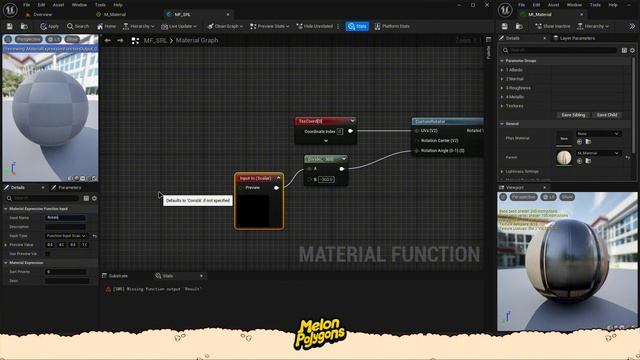
Task: Click the Input node's Preview output pin
Action: (x=276, y=188)
